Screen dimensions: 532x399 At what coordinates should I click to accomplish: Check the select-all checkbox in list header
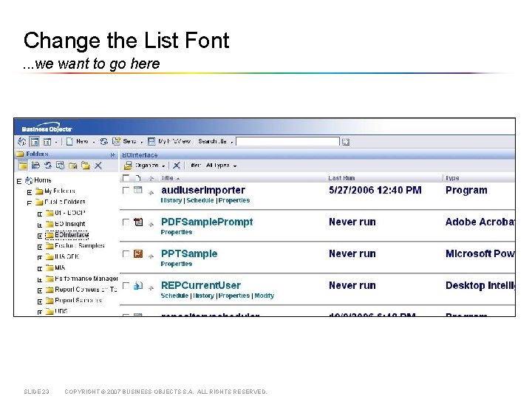[126, 178]
